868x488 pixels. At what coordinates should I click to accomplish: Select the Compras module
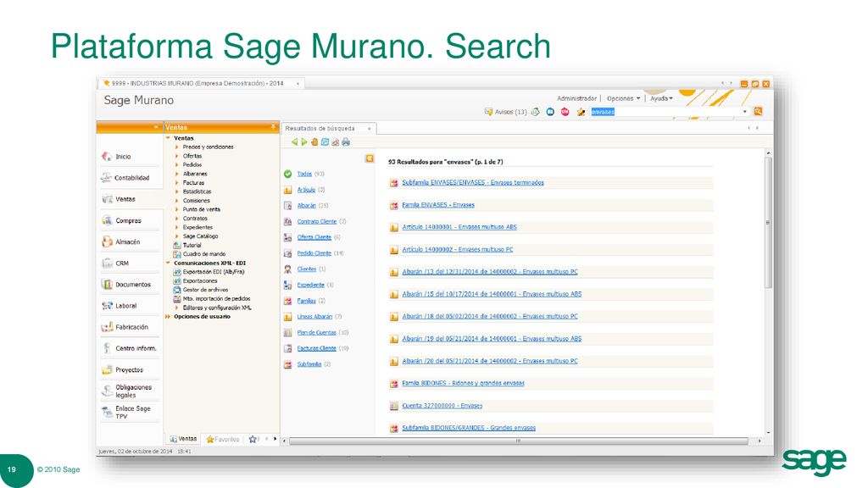(122, 220)
